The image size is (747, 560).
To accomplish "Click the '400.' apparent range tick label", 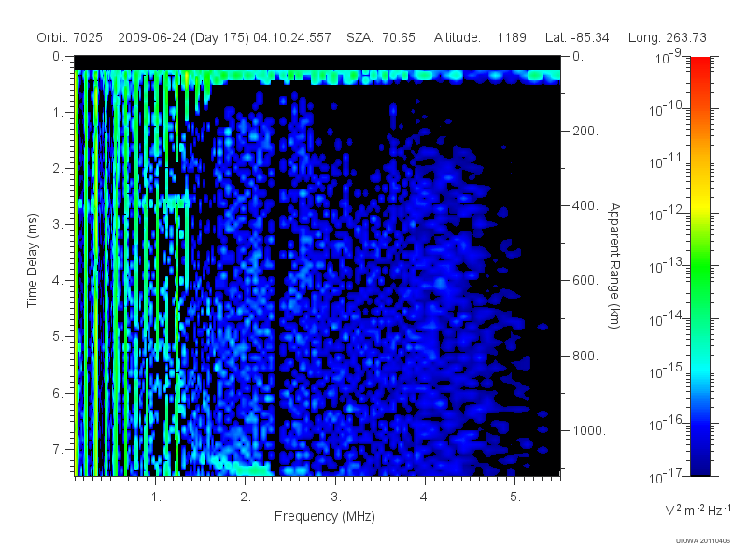I will pos(585,205).
